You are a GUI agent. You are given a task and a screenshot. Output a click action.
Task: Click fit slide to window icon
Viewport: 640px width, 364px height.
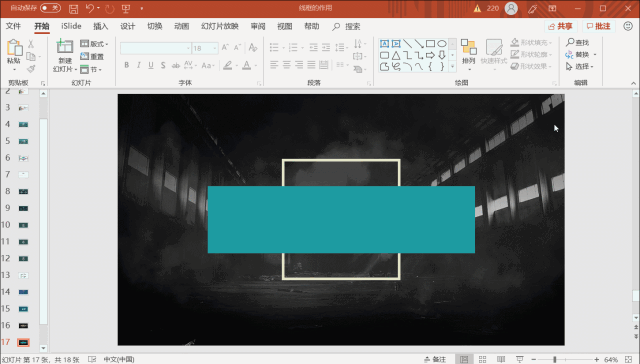[x=629, y=360]
